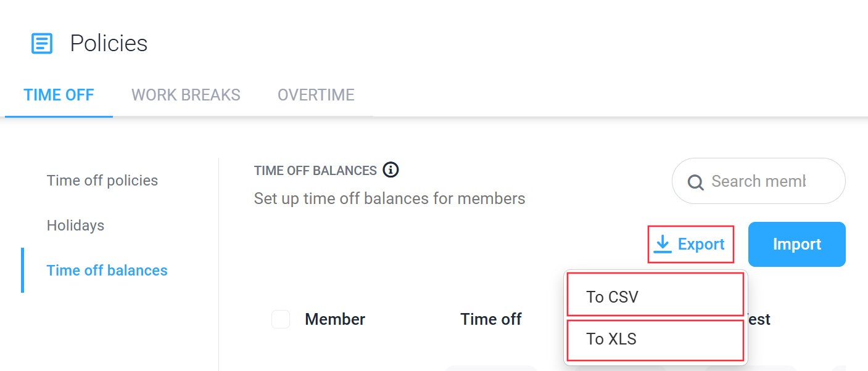Switch to the Overtime tab
This screenshot has width=868, height=371.
tap(316, 95)
